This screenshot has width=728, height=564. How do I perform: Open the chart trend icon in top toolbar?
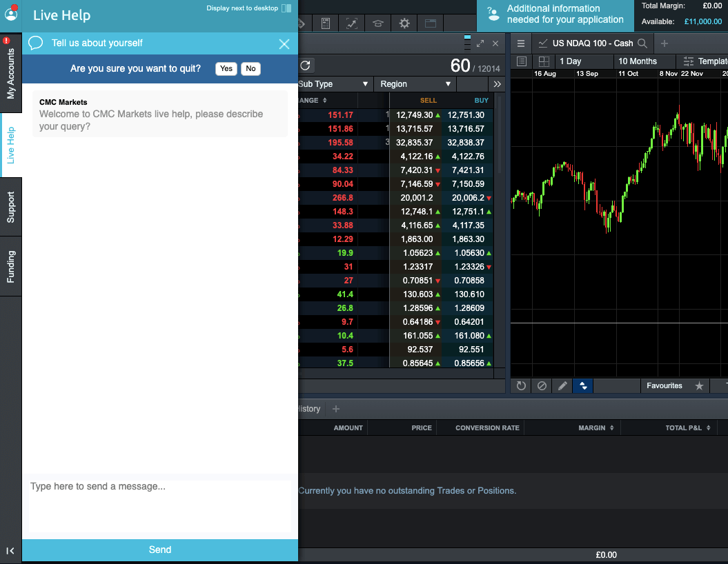click(352, 23)
